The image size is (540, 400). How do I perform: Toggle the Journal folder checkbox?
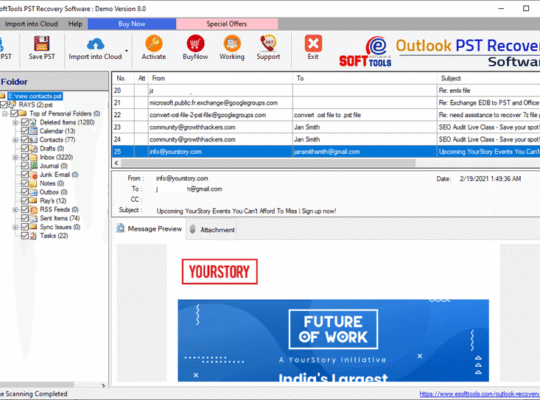point(25,166)
